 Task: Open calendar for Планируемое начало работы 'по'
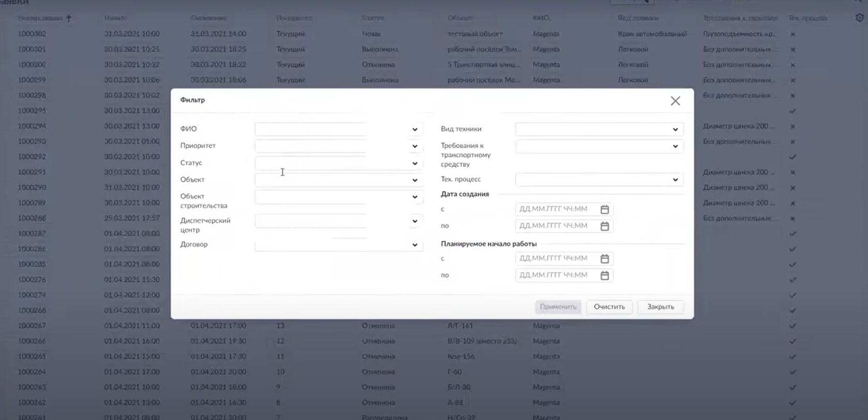click(604, 275)
